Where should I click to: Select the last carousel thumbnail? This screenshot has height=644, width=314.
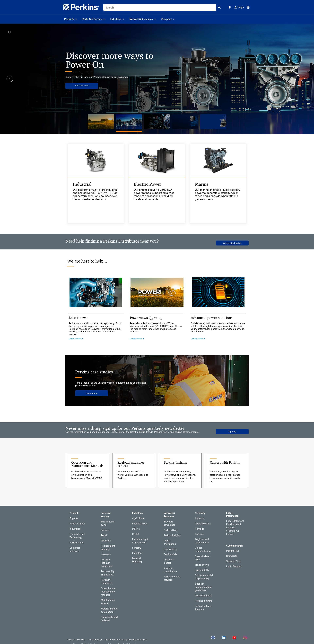click(x=213, y=122)
